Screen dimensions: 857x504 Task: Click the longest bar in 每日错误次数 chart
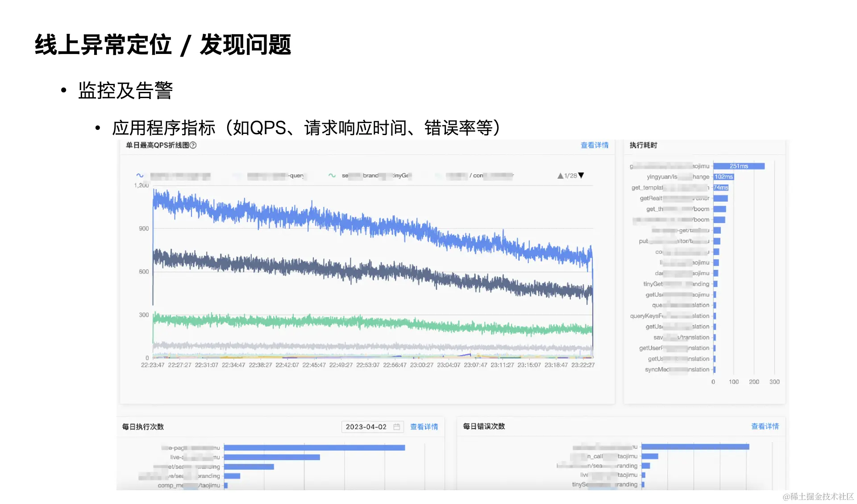coord(695,447)
